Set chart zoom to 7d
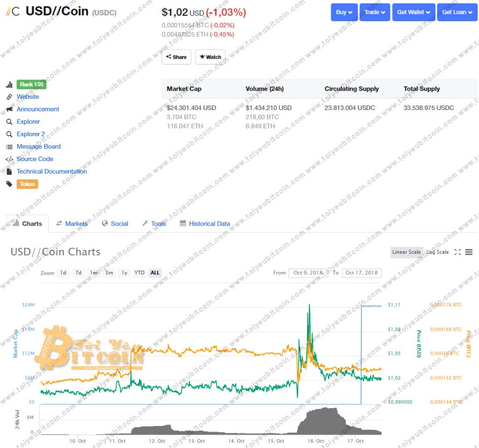Viewport: 479px width, 448px height. [79, 273]
